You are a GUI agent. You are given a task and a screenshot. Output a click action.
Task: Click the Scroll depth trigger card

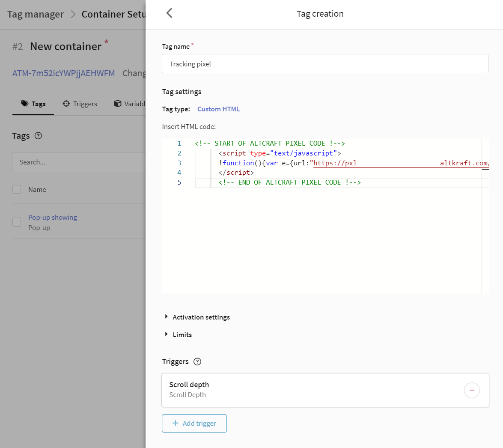tap(325, 390)
